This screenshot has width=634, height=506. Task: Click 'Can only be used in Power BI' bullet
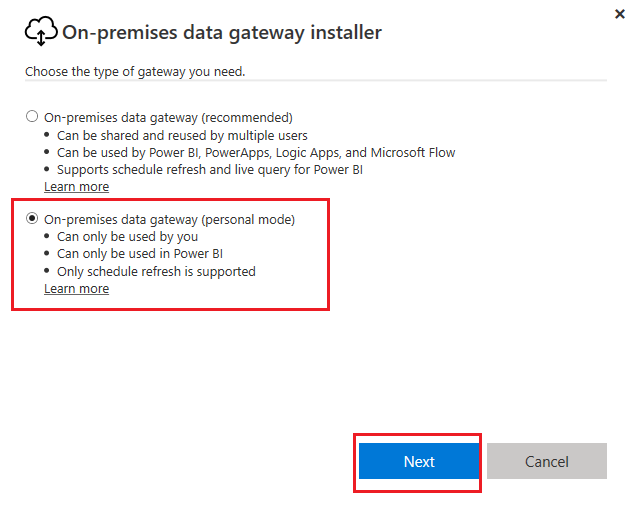pyautogui.click(x=139, y=254)
